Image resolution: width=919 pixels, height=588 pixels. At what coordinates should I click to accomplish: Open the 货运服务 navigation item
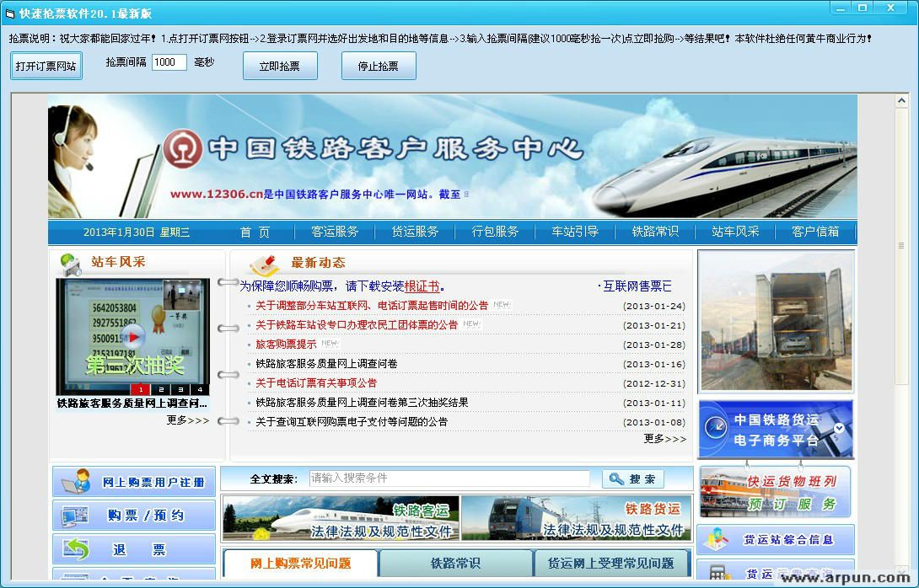tap(415, 232)
